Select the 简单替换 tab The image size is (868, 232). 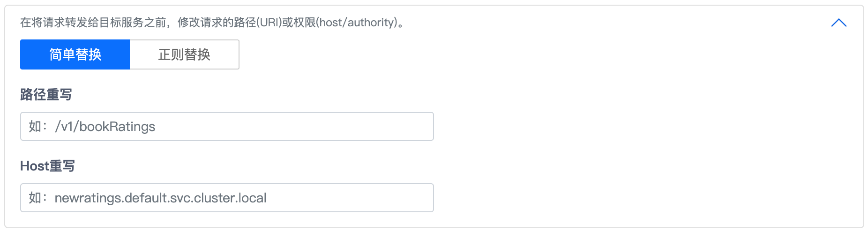point(75,54)
